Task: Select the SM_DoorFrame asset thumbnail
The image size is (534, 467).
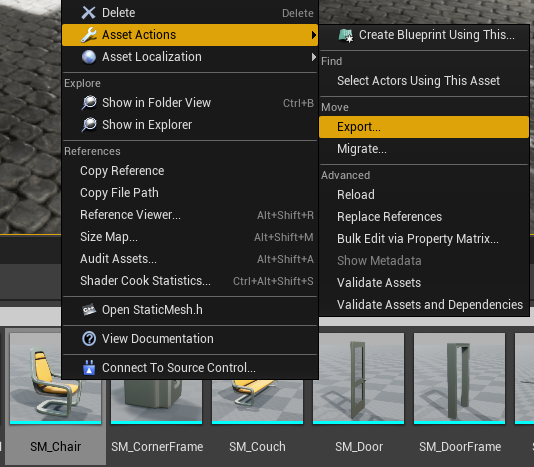Action: point(459,378)
